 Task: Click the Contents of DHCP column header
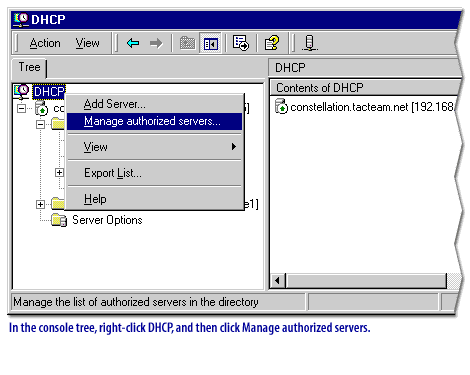(365, 88)
